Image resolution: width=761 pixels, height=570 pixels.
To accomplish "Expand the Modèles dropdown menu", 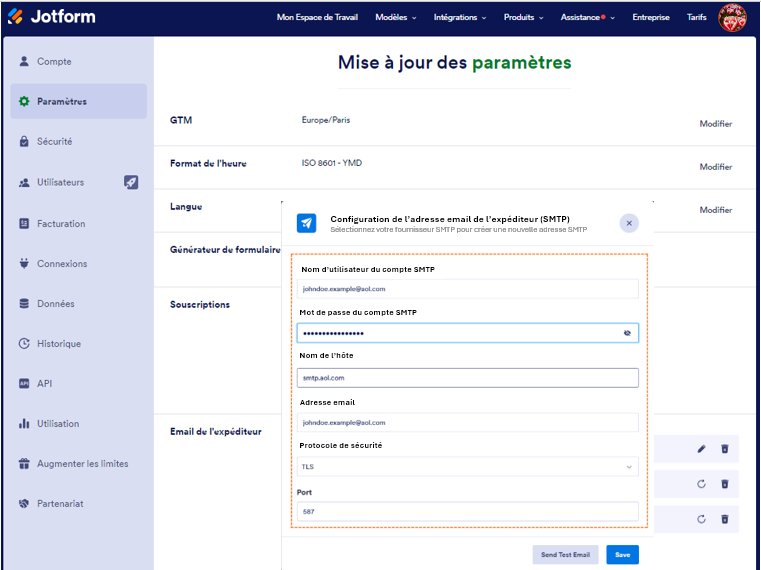I will coord(396,17).
